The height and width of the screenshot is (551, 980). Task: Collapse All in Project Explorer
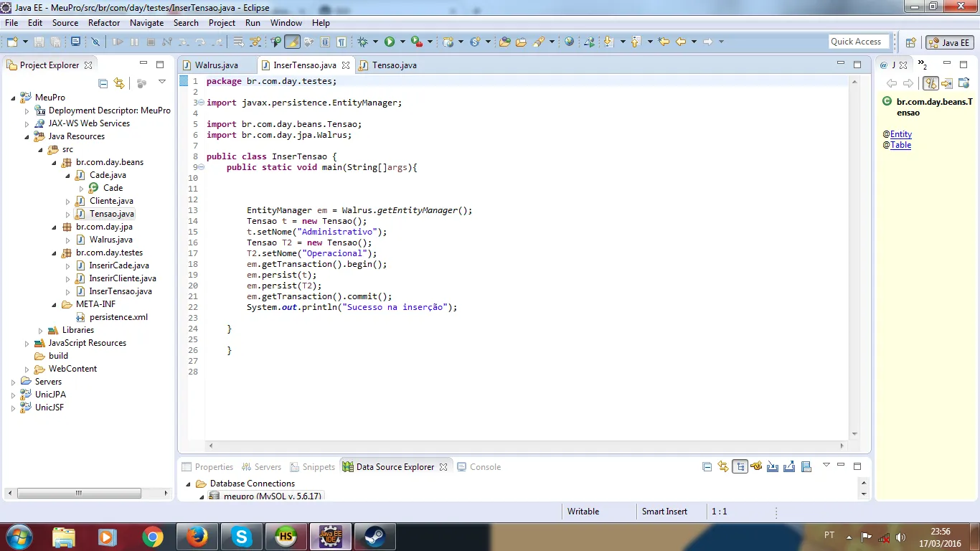(x=103, y=83)
